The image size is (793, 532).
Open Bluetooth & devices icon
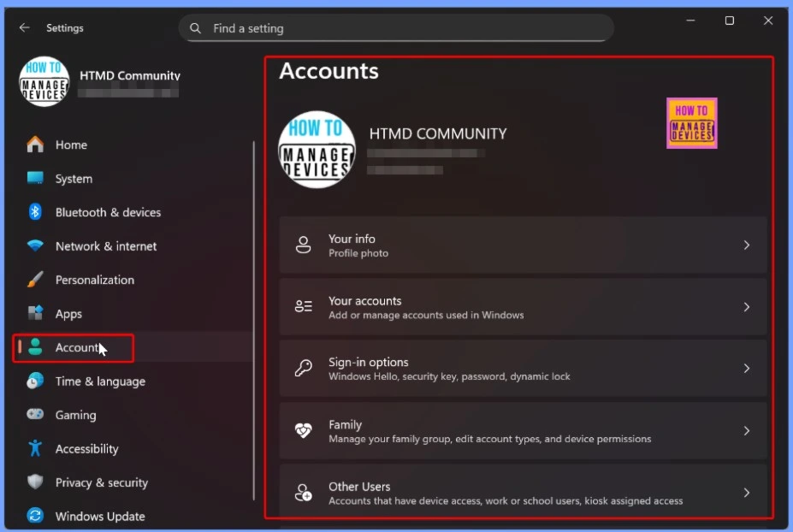click(35, 212)
